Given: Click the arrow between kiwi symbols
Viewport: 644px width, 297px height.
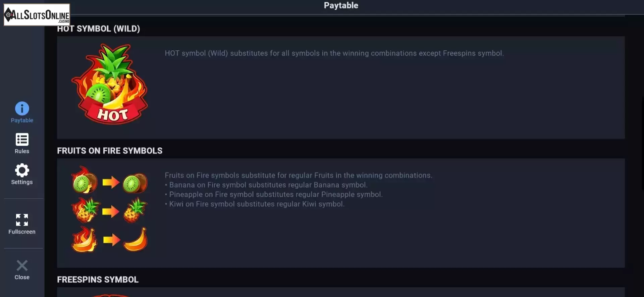Looking at the screenshot, I should 111,182.
